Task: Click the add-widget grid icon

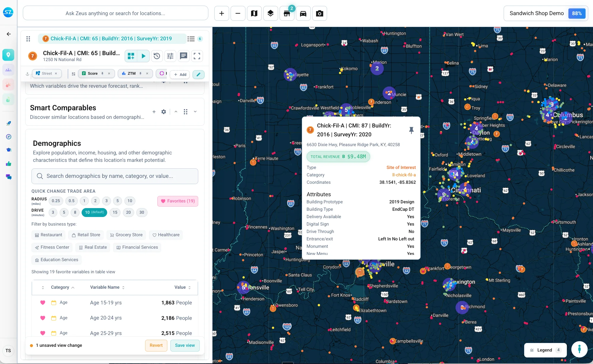Action: pos(131,56)
